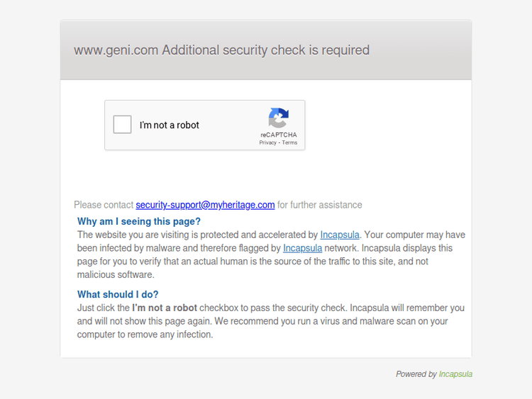This screenshot has width=532, height=399.
Task: Check the "I'm not a robot" checkbox
Action: click(123, 125)
